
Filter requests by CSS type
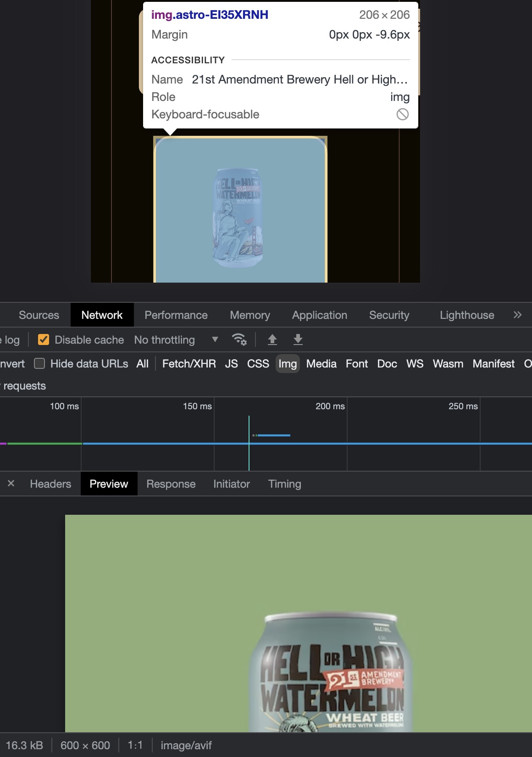click(x=258, y=364)
